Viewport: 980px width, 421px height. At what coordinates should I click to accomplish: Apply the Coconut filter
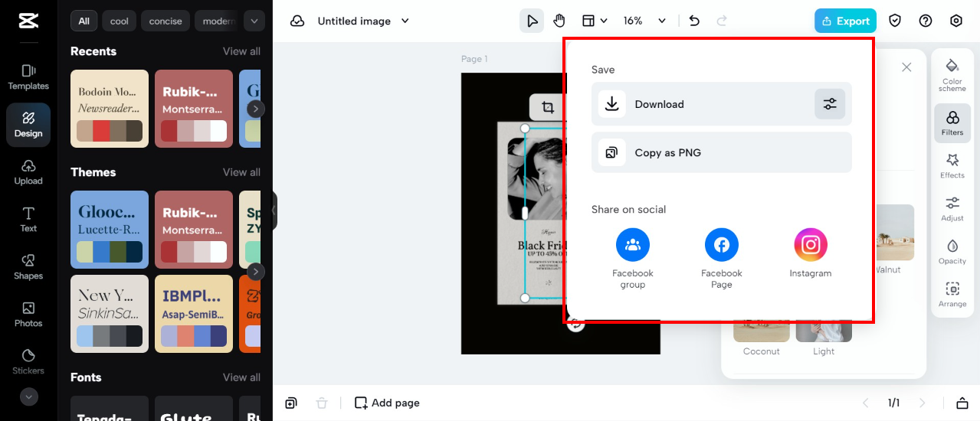pos(762,339)
